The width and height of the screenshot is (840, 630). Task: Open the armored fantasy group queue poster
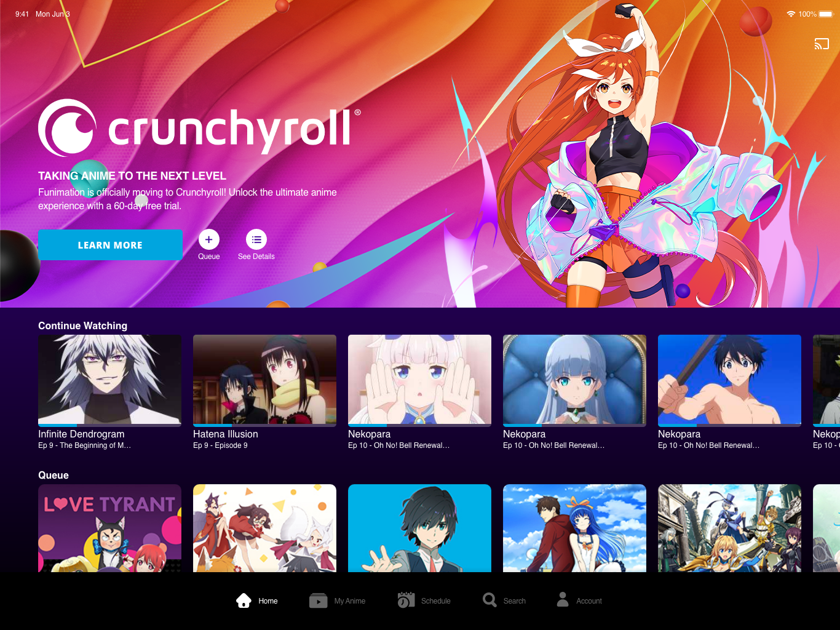point(729,528)
